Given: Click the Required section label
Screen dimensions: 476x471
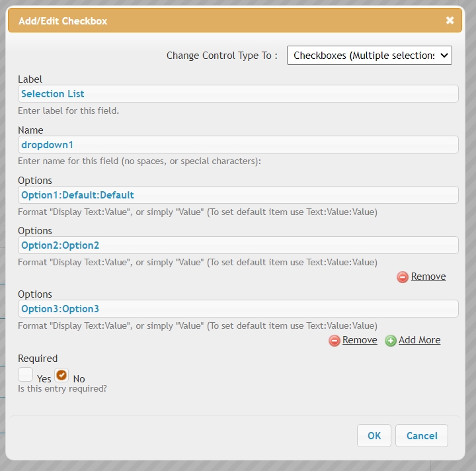Looking at the screenshot, I should (38, 359).
